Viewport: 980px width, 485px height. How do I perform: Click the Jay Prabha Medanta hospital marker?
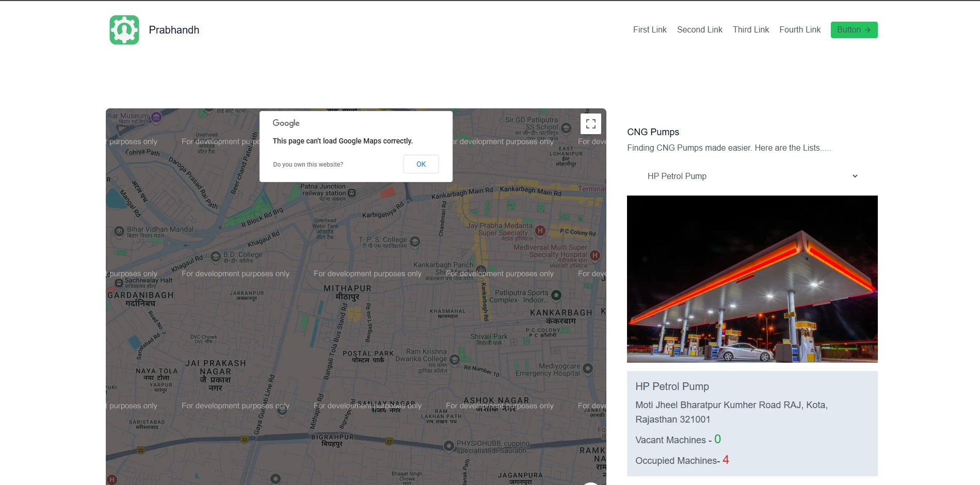pos(540,231)
